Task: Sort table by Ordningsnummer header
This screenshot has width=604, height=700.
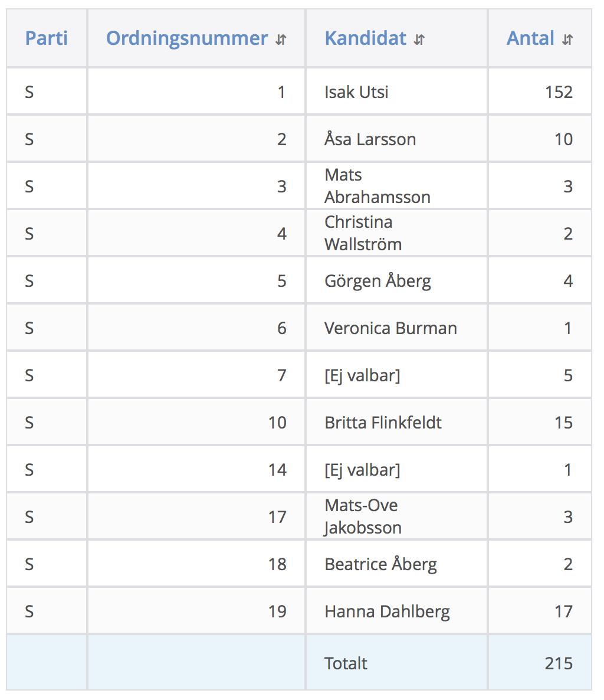Action: tap(187, 38)
